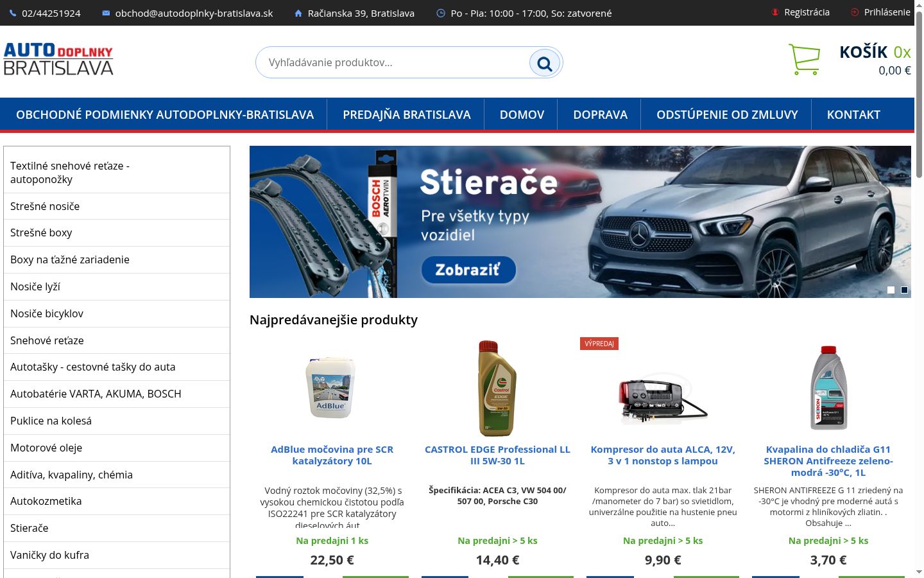Open Autotašky cestovné tašky category
The image size is (924, 578).
click(x=117, y=367)
